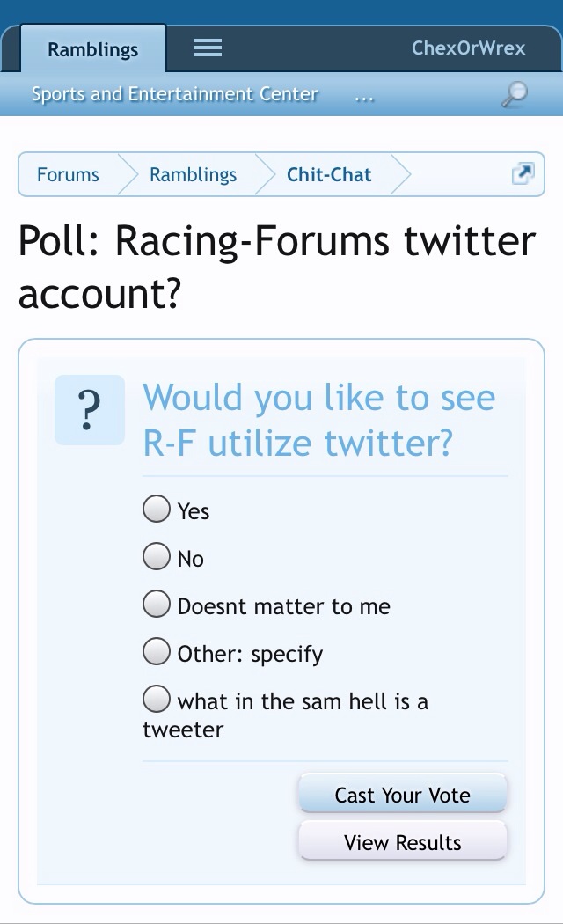This screenshot has width=563, height=924.
Task: Go to Forums breadcrumb link
Action: [68, 174]
